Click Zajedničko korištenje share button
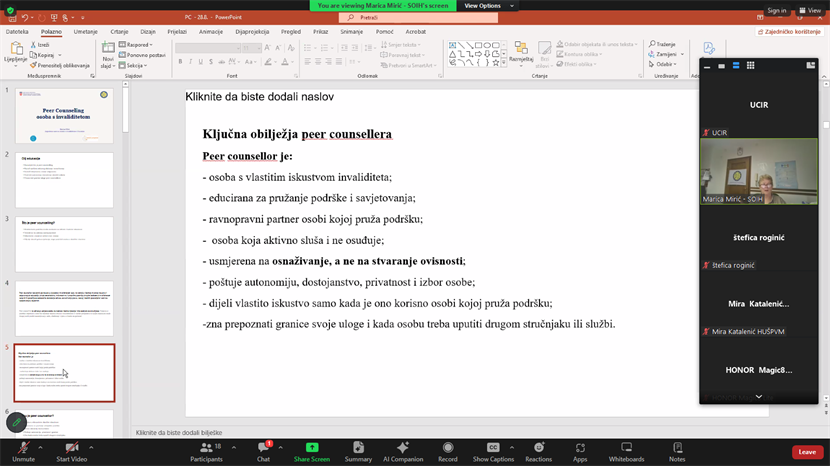The image size is (830, 466). 789,32
